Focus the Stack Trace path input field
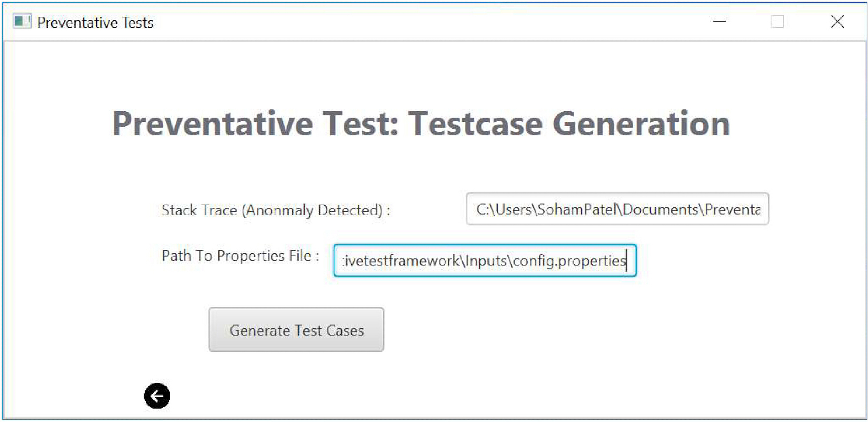 click(x=617, y=209)
